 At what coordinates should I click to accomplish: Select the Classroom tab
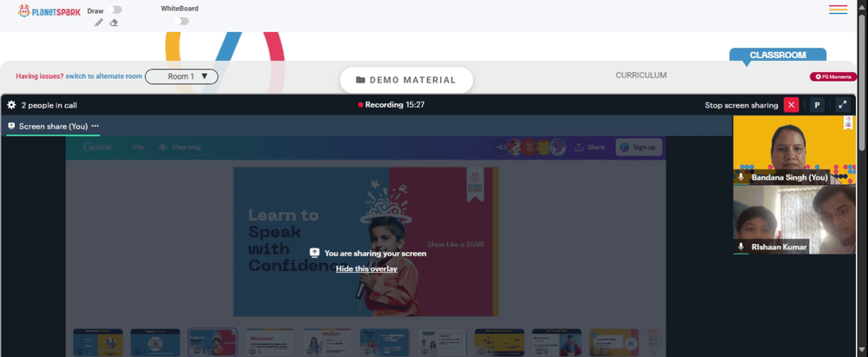tap(778, 55)
